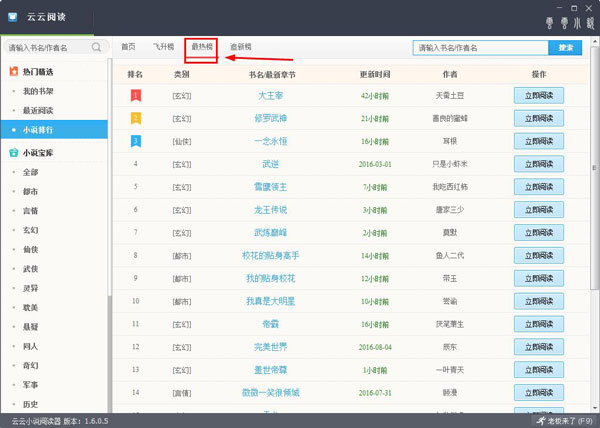Image resolution: width=600 pixels, height=428 pixels.
Task: Open 我的书架 in sidebar
Action: pos(38,91)
